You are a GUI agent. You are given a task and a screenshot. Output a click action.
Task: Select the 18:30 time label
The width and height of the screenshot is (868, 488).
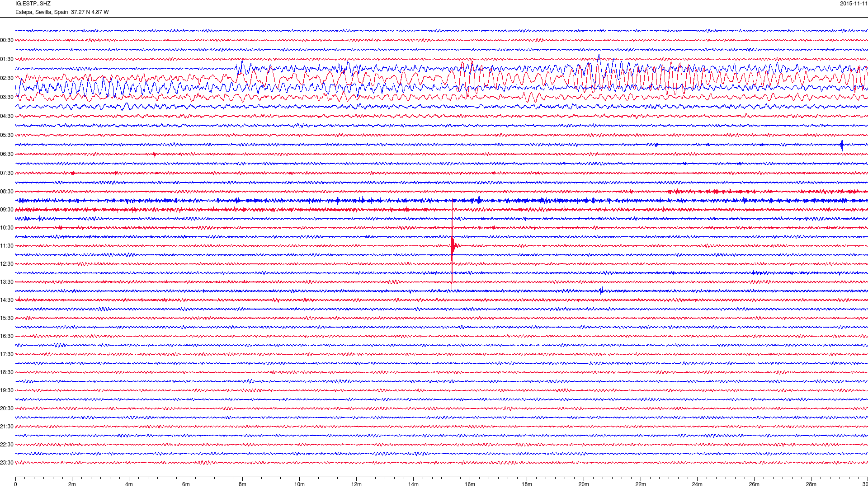tap(7, 372)
